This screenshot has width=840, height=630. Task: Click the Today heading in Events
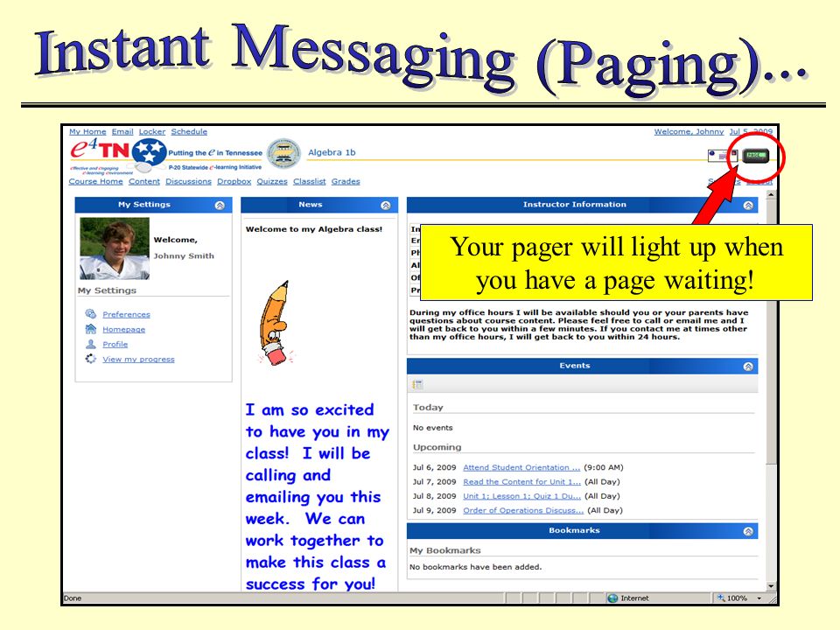(x=428, y=408)
